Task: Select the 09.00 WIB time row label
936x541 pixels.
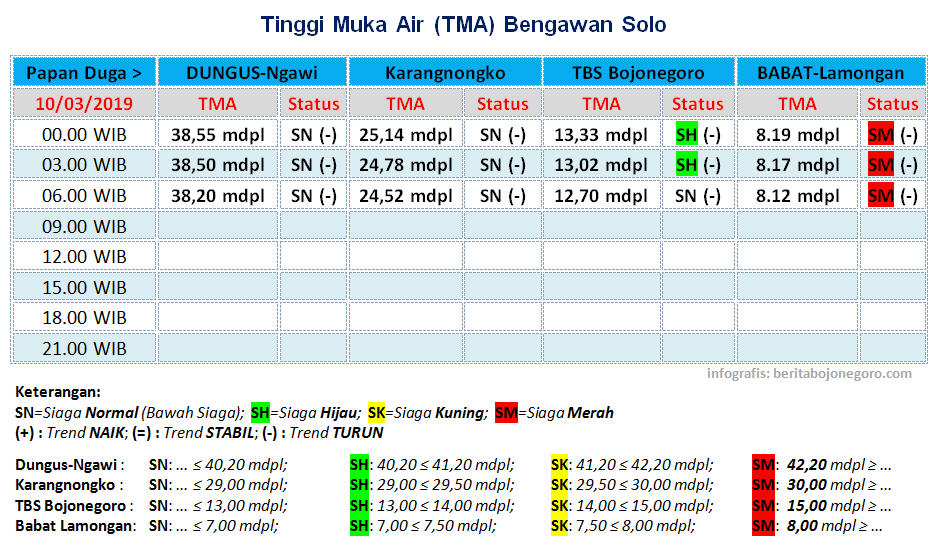Action: point(84,226)
